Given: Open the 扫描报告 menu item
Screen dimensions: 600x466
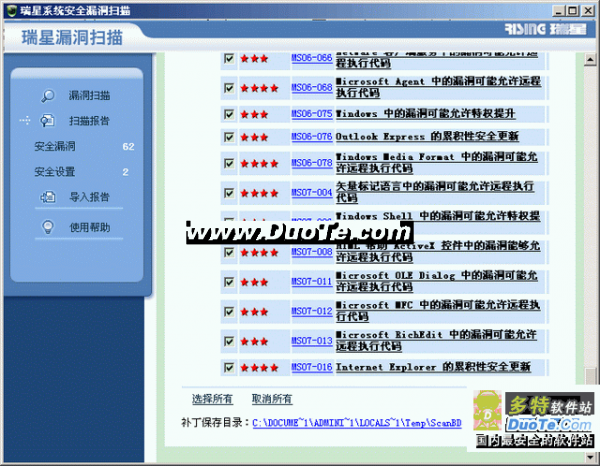Looking at the screenshot, I should [x=89, y=121].
